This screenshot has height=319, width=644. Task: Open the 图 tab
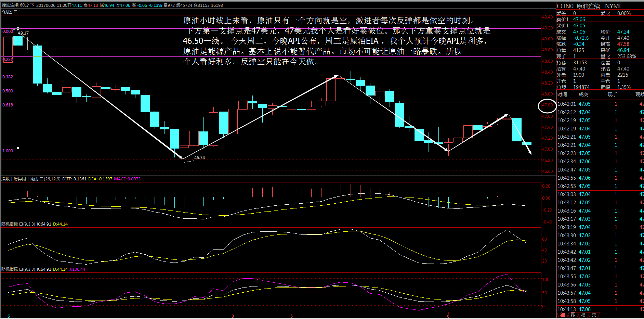click(x=573, y=315)
